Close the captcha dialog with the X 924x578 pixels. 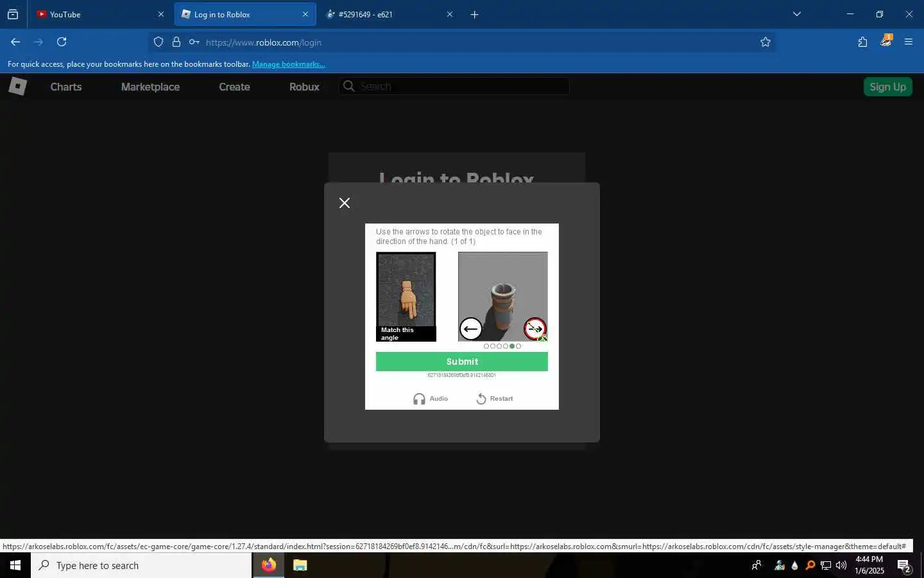(x=345, y=203)
